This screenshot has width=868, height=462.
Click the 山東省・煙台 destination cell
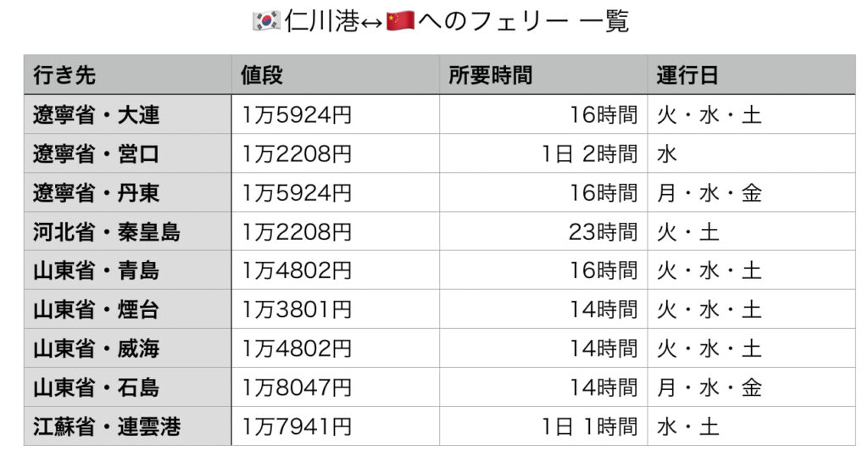(x=128, y=309)
